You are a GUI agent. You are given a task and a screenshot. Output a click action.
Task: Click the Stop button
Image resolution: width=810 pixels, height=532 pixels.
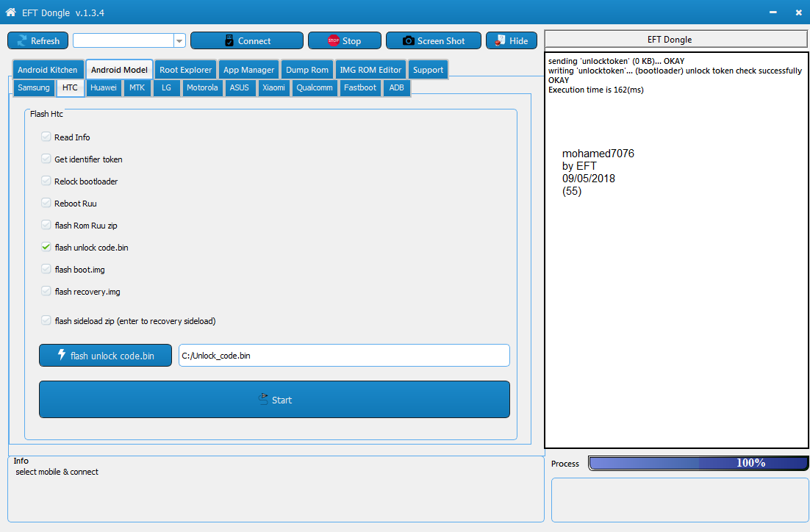point(345,41)
